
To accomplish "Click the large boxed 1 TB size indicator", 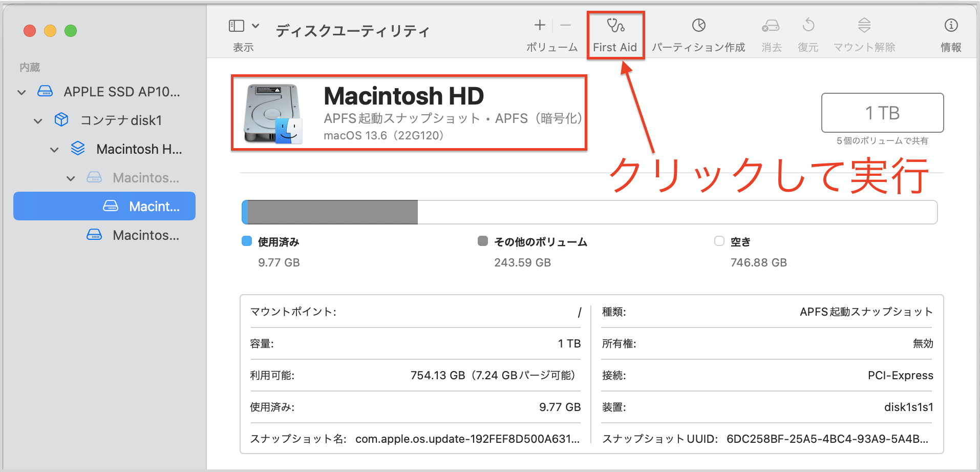I will [x=882, y=113].
